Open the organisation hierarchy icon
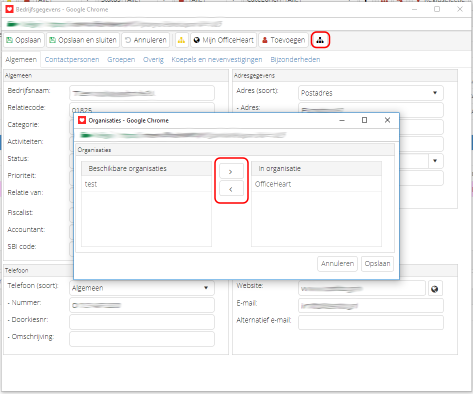This screenshot has height=394, width=473. [x=320, y=40]
